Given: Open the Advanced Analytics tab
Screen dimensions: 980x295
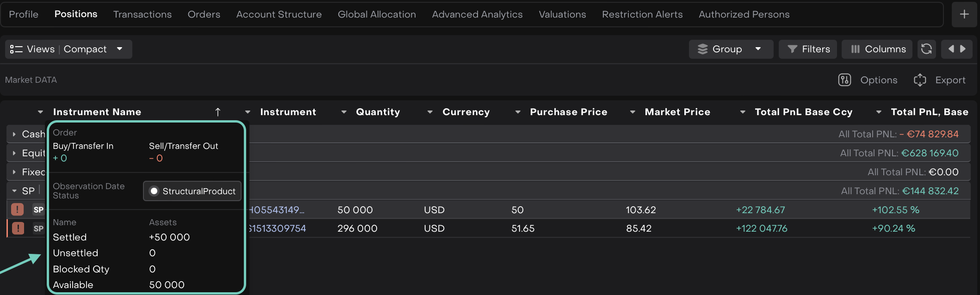Looking at the screenshot, I should pos(477,14).
